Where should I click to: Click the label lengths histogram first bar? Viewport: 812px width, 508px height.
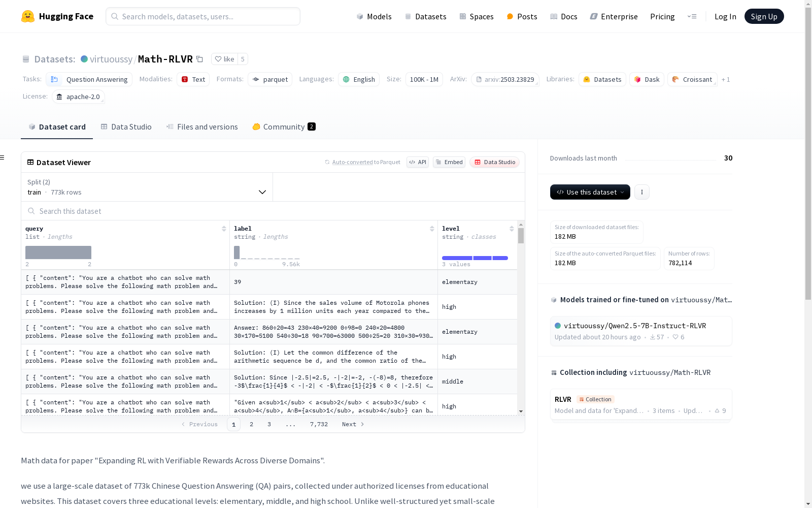[x=236, y=252]
